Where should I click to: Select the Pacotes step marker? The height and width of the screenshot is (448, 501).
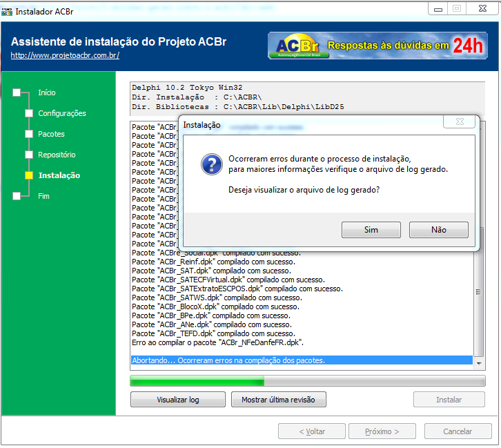[x=29, y=134]
